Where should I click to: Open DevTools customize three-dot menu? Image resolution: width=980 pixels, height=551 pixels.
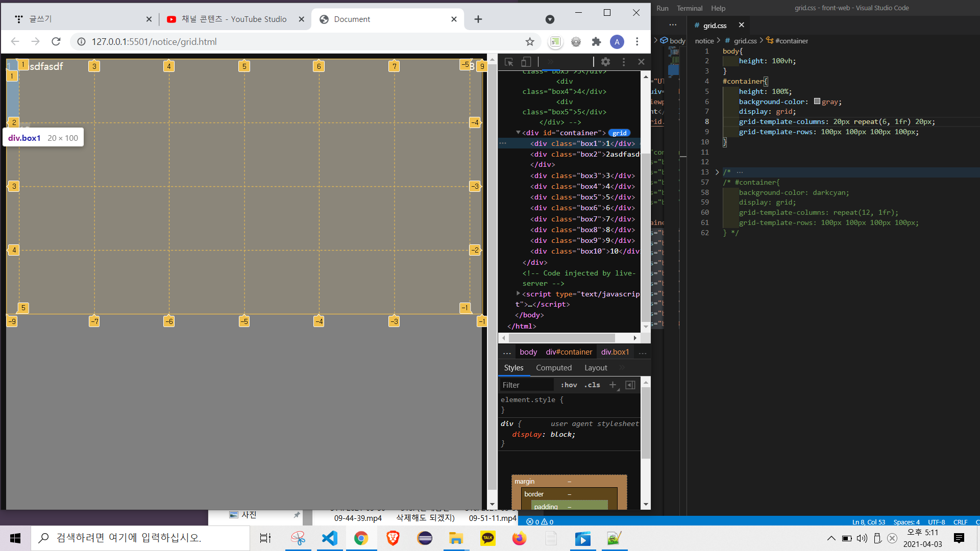623,62
